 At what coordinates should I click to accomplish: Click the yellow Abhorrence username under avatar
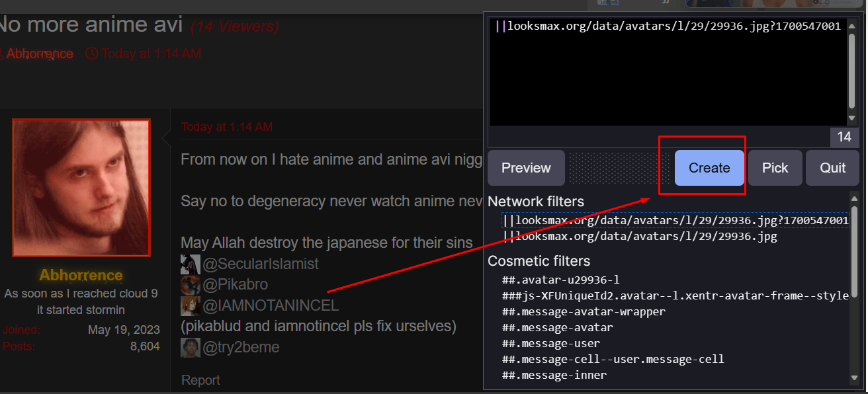[x=81, y=275]
